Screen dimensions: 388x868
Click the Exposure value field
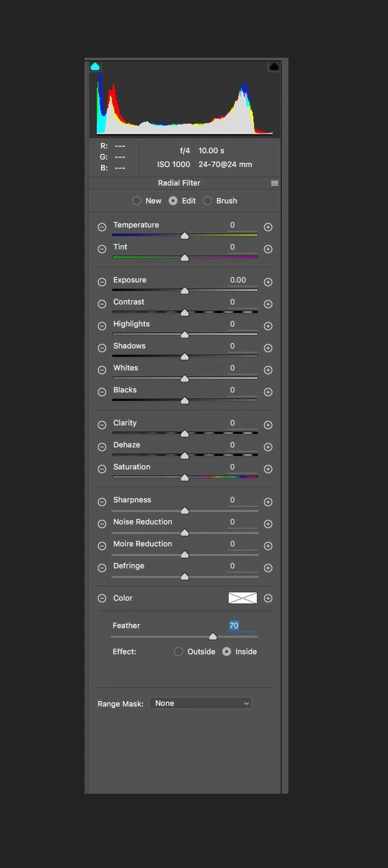coord(242,280)
